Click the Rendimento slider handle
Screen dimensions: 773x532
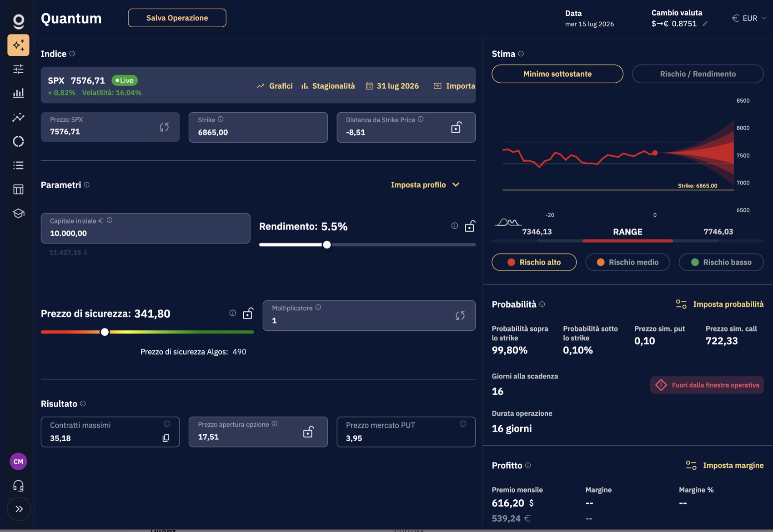tap(327, 244)
